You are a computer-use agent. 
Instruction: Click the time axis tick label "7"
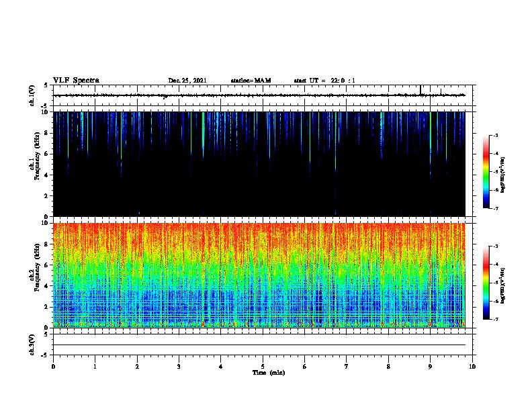[347, 367]
